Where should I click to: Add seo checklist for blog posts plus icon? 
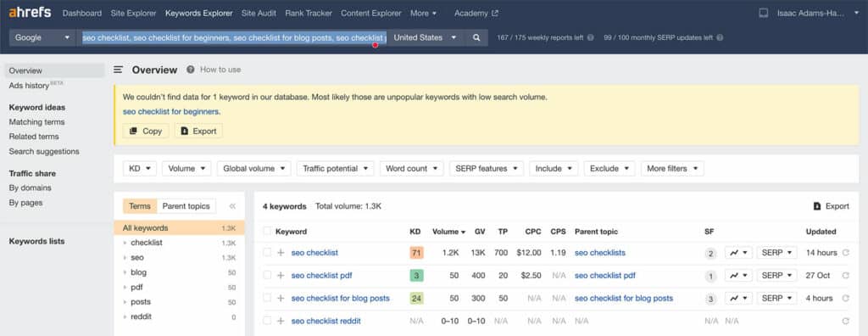tap(281, 299)
